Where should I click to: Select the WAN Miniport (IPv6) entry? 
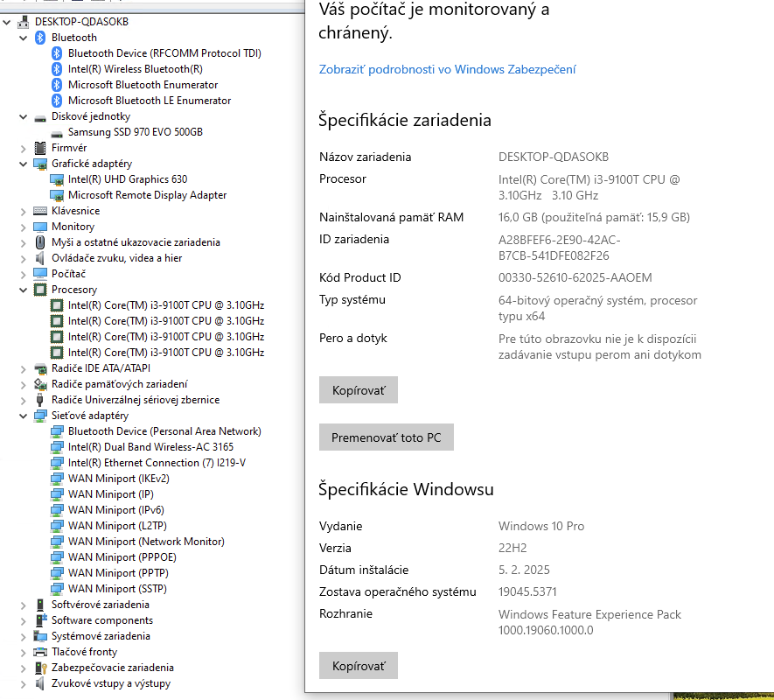(x=116, y=510)
